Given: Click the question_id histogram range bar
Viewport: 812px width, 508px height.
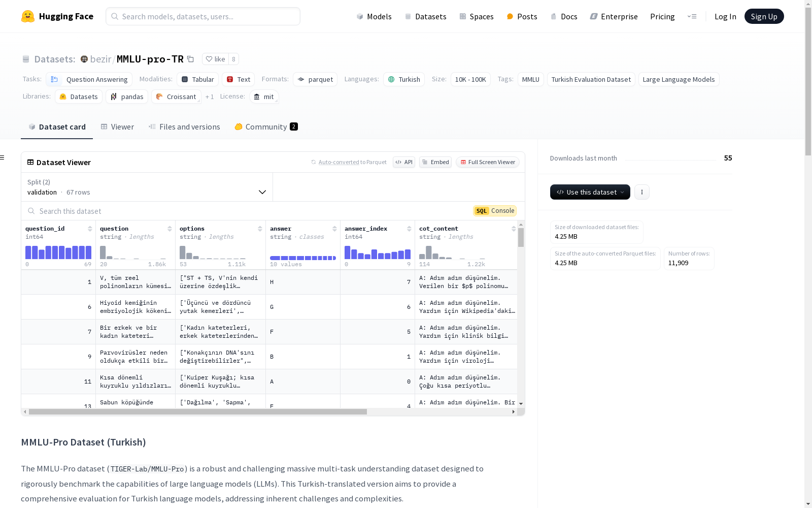Looking at the screenshot, I should pos(58,252).
